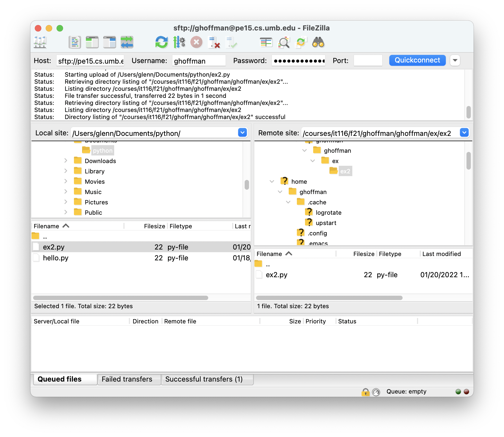Toggle processing of the transfer queue
Image resolution: width=504 pixels, height=437 pixels.
pyautogui.click(x=179, y=42)
